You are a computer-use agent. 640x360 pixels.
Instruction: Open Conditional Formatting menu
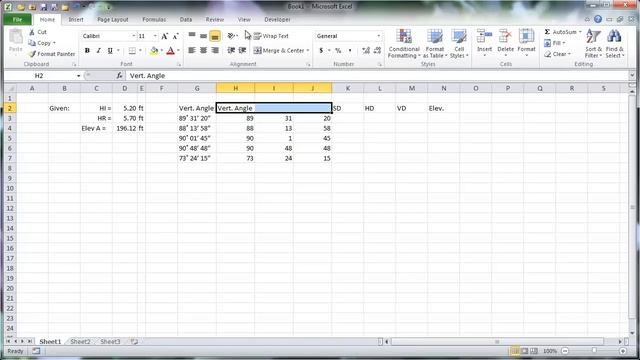[x=404, y=43]
